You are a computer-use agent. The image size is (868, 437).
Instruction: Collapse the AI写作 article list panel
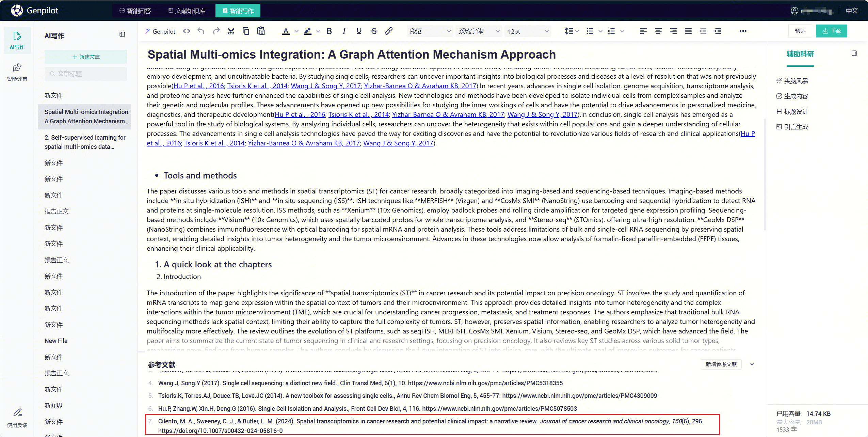tap(122, 35)
